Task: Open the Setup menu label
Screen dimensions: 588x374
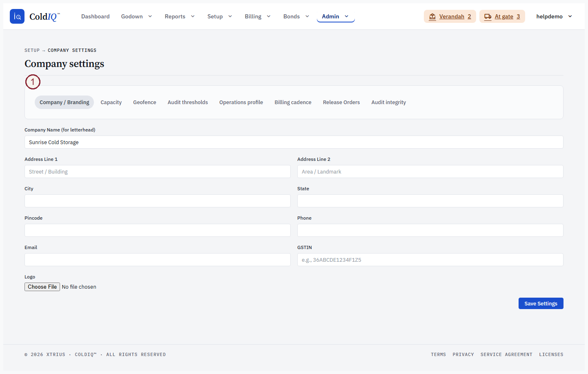Action: [215, 16]
